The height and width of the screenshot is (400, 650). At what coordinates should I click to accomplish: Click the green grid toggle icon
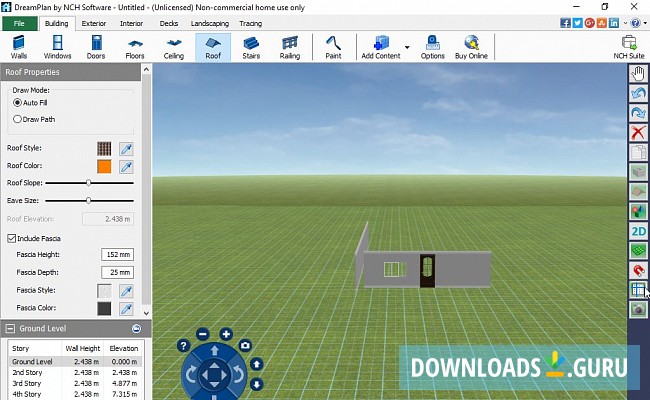click(638, 251)
